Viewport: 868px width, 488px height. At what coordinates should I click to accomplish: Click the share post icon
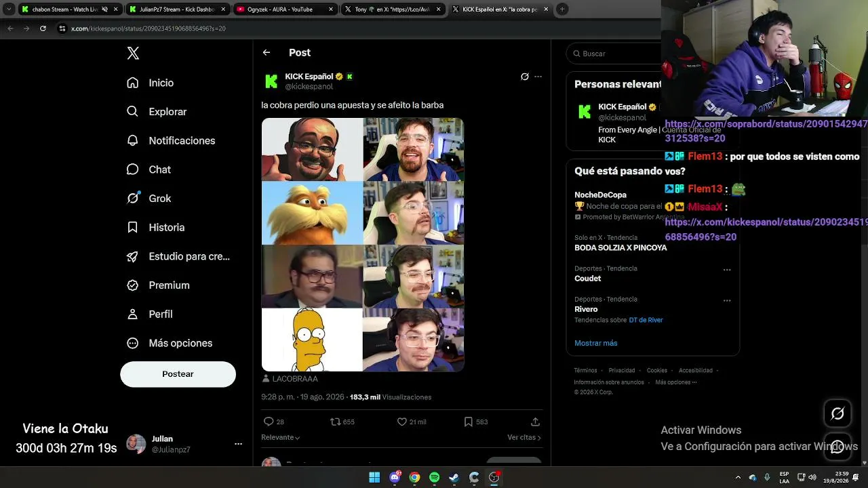tap(535, 422)
